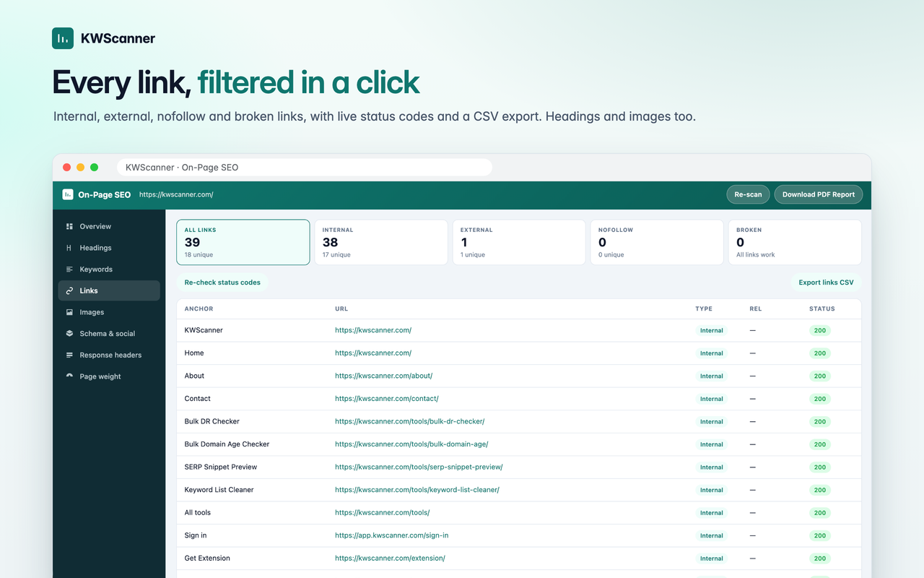The height and width of the screenshot is (578, 924).
Task: Click the Overview grid icon in sidebar
Action: pos(69,226)
